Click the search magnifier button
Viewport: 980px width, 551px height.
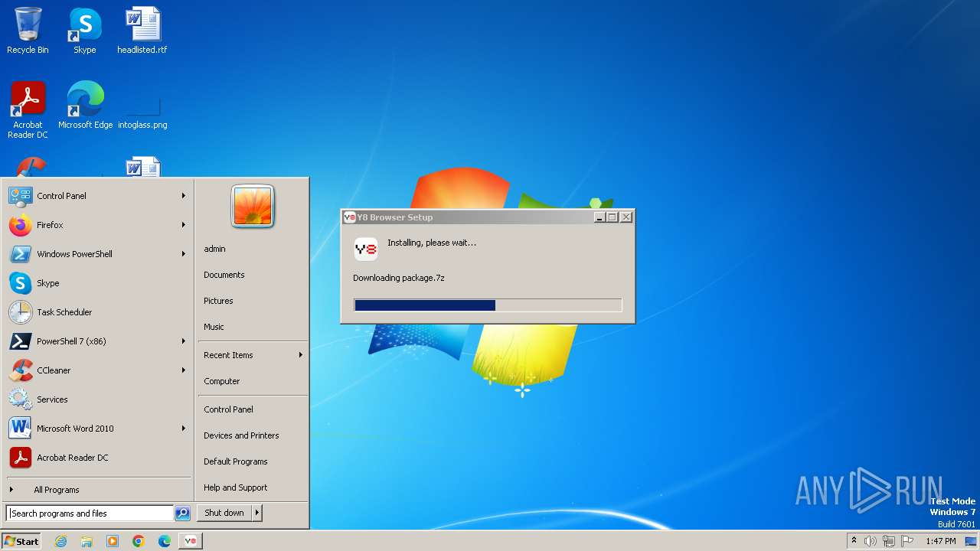tap(182, 514)
